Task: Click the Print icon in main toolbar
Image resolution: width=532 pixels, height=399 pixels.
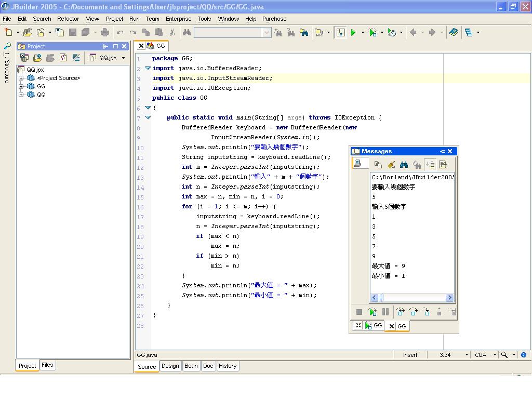Action: coord(105,32)
